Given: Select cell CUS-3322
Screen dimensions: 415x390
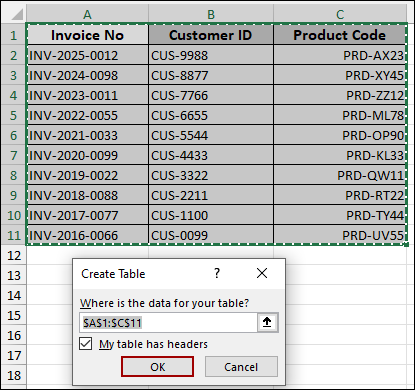Looking at the screenshot, I should click(x=211, y=175).
